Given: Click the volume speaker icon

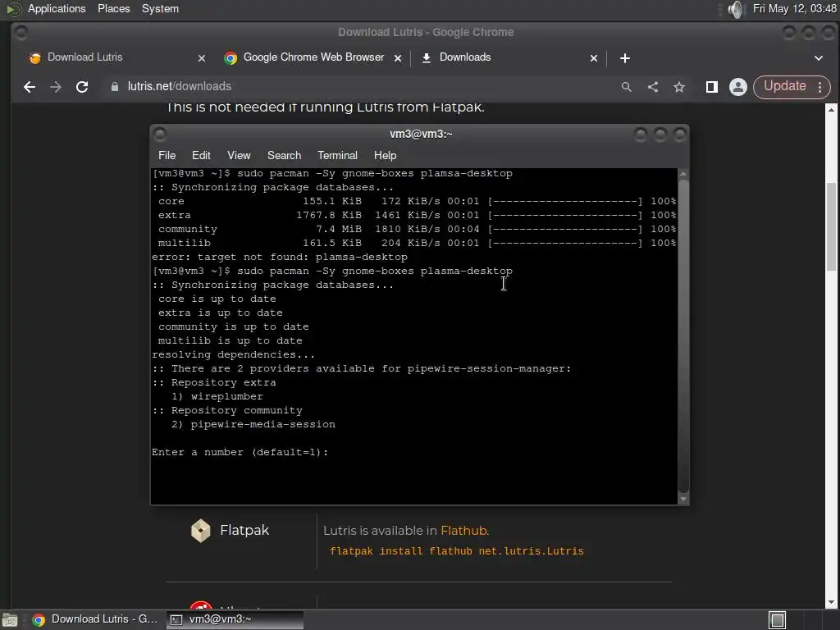Looking at the screenshot, I should [x=737, y=9].
